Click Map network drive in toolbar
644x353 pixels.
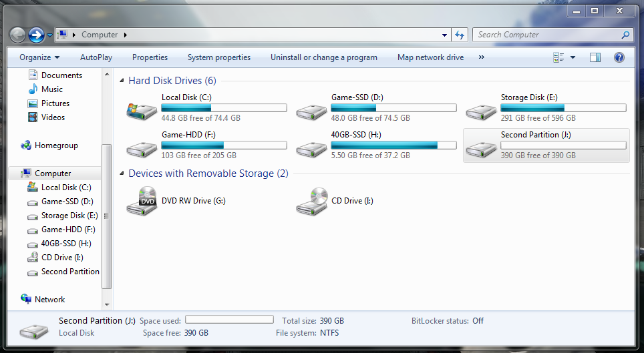[x=430, y=57]
